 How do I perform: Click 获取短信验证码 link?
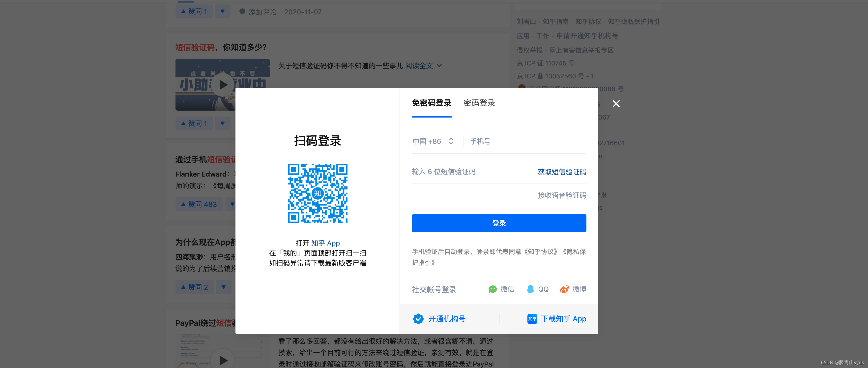coord(562,172)
